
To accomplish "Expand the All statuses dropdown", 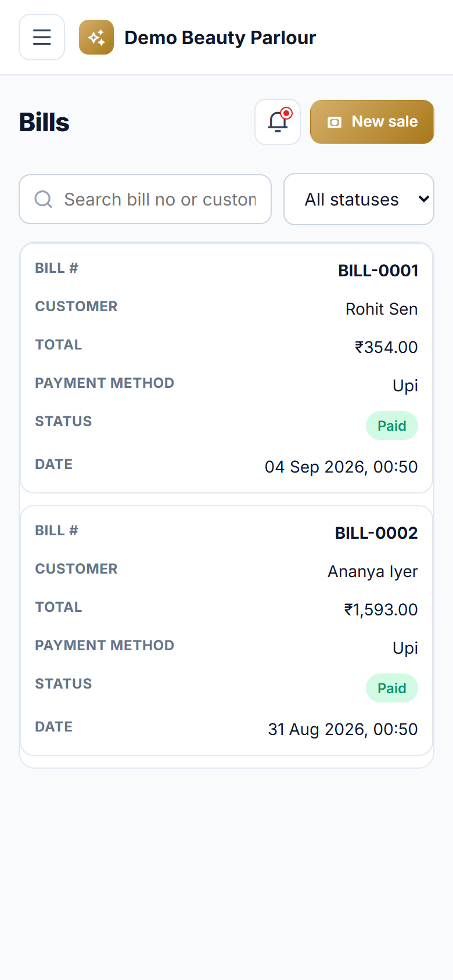I will point(359,199).
